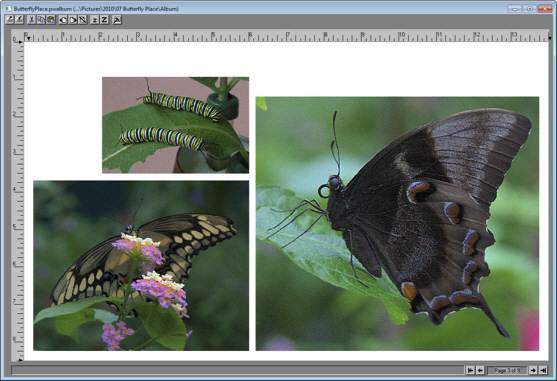Click the status bar field at the bottom left
Screen dimensions: 557x381
(238, 370)
